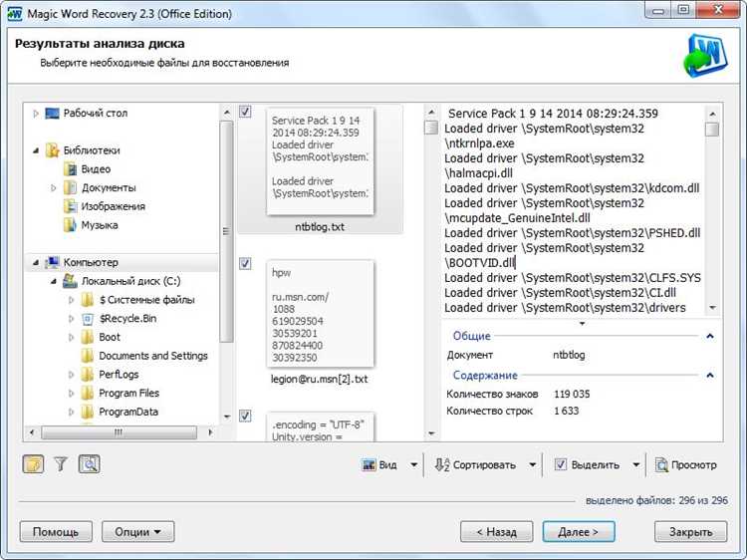Click the ProgramData folder icon
The image size is (747, 560).
pos(88,412)
